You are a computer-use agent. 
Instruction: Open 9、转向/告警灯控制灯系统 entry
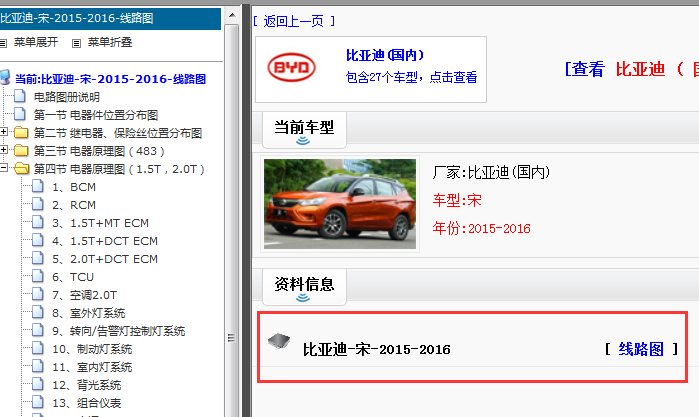click(x=118, y=331)
